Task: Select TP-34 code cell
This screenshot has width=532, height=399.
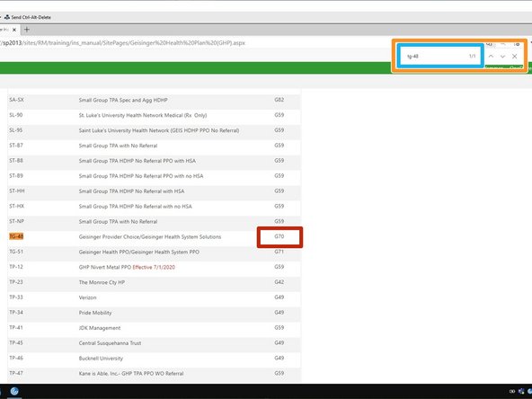Action: pyautogui.click(x=16, y=312)
